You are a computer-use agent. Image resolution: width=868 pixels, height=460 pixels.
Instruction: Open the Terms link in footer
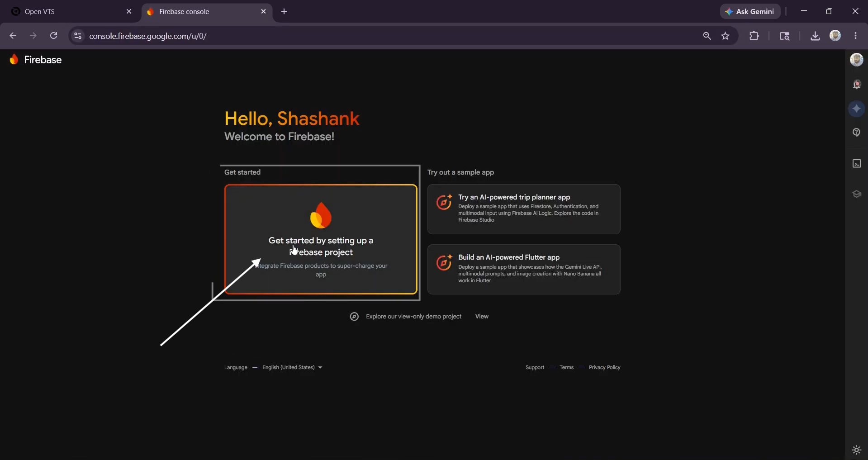[x=566, y=367]
